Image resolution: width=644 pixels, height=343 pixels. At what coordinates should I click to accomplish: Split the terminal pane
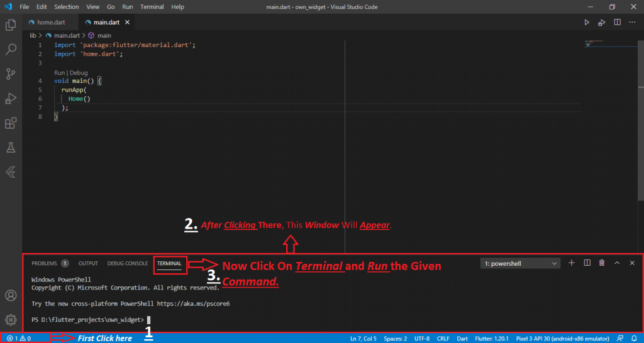point(587,263)
